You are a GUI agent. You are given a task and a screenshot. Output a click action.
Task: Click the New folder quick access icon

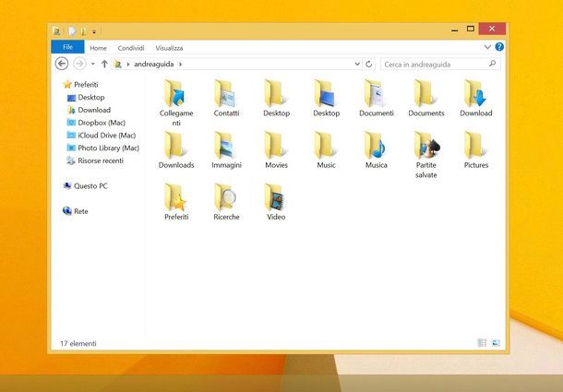pyautogui.click(x=84, y=31)
